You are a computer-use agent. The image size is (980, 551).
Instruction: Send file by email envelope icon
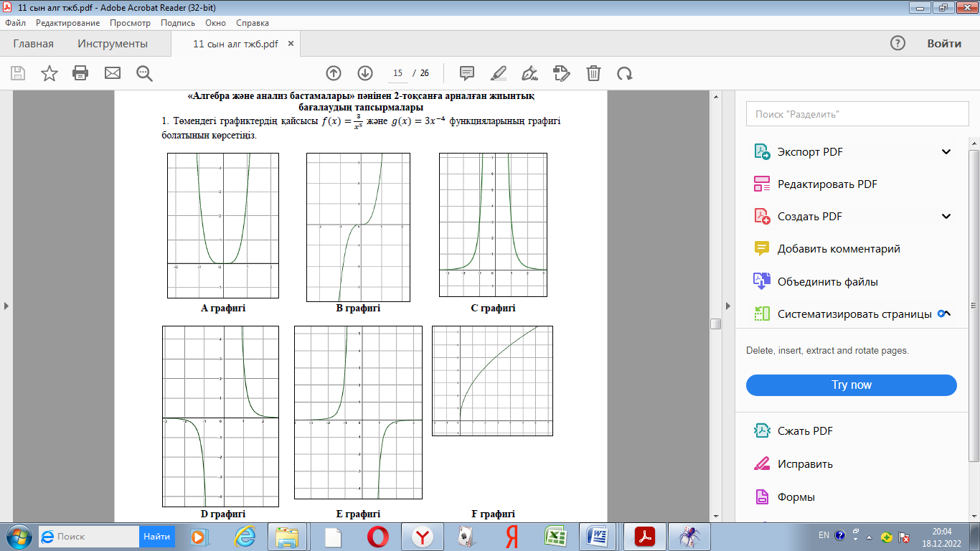pos(113,72)
